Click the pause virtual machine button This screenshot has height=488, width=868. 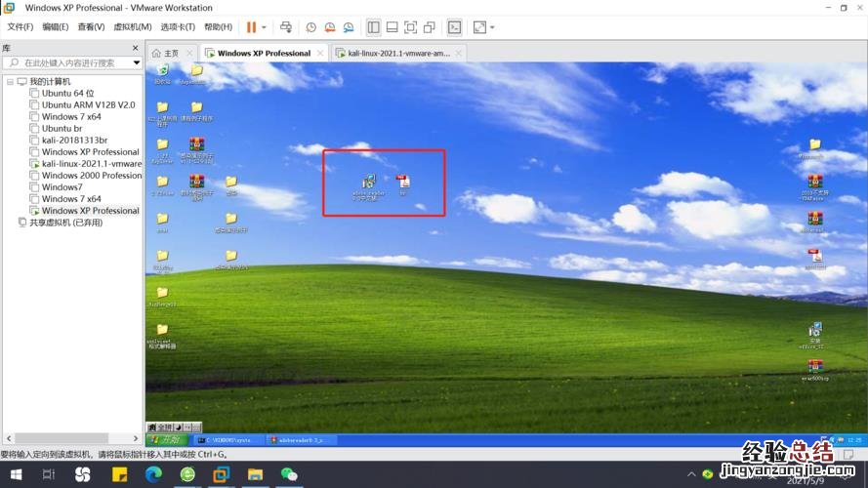coord(251,27)
